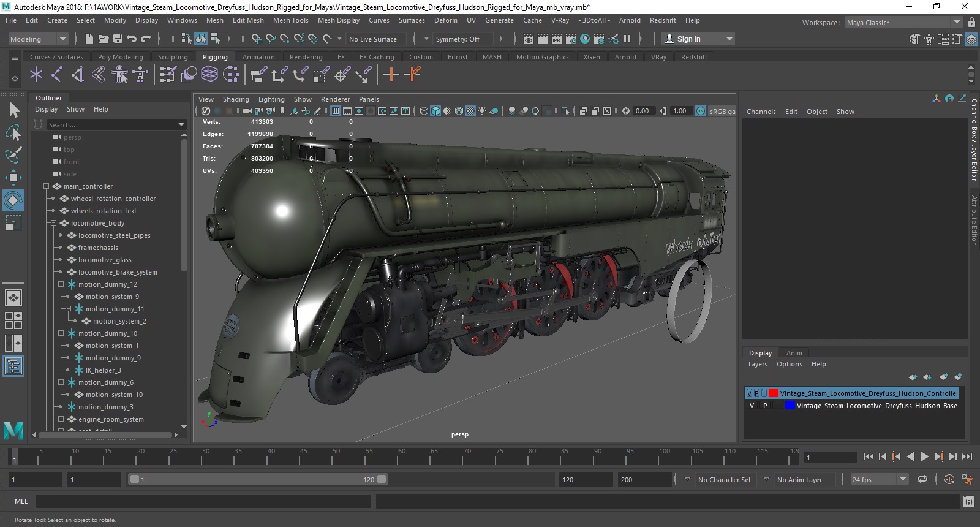
Task: Switch to the Poly Modeling shelf tab
Action: 121,57
